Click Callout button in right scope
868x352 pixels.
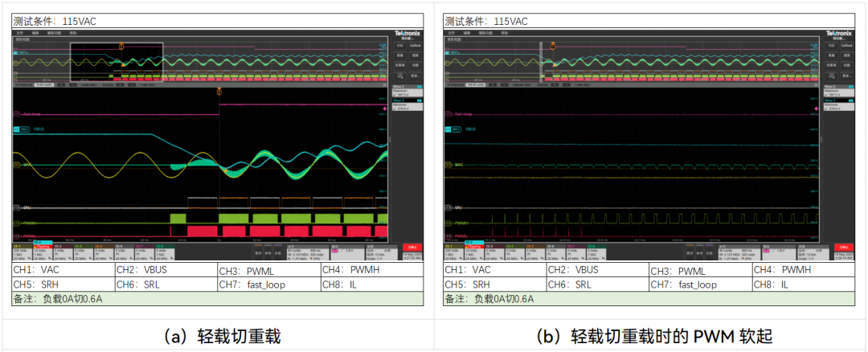click(x=848, y=45)
